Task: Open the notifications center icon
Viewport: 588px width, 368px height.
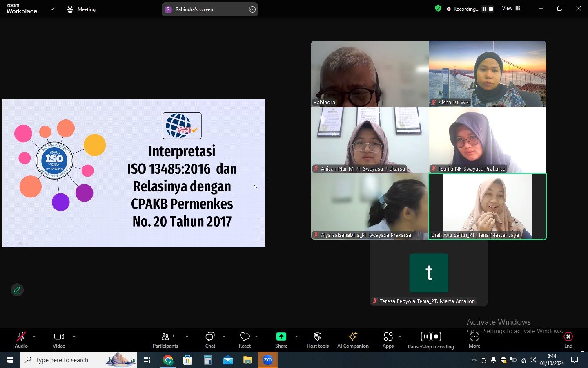Action: (x=575, y=360)
